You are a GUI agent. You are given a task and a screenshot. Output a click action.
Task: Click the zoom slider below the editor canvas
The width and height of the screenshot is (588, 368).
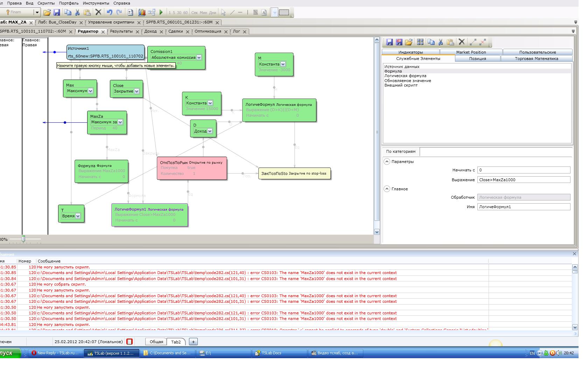(23, 239)
